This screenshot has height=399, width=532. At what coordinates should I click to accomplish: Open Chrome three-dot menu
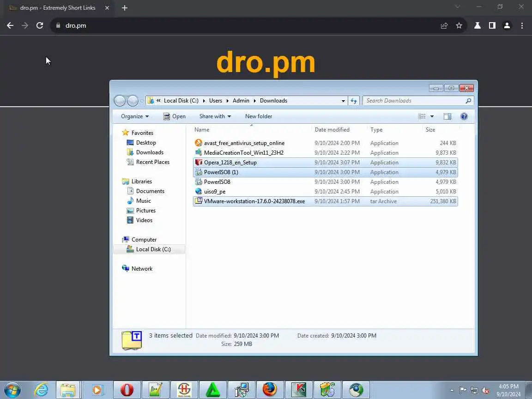(522, 25)
